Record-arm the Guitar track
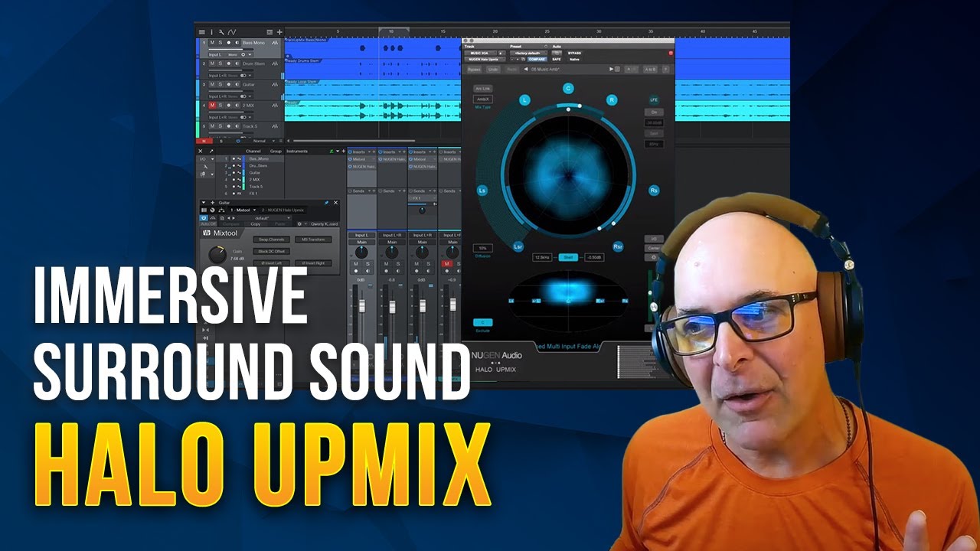This screenshot has width=980, height=551. (x=229, y=84)
